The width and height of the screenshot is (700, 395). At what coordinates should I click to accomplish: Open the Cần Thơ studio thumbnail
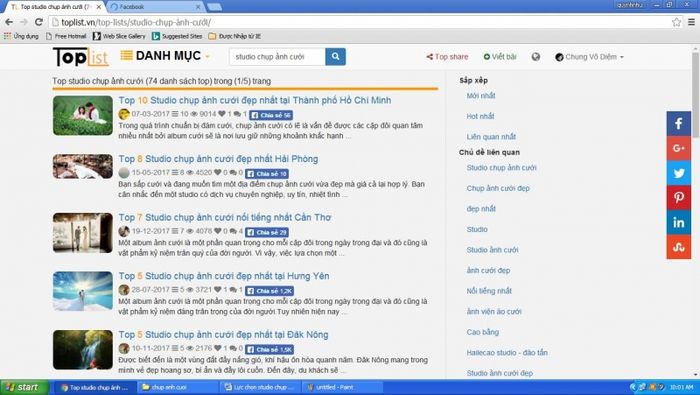click(x=83, y=233)
